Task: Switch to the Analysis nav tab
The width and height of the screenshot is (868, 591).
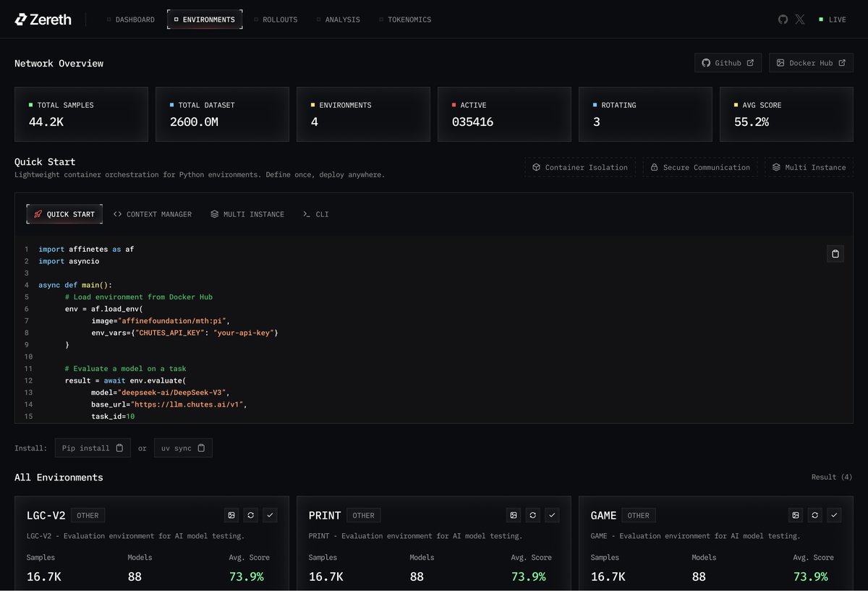Action: (338, 20)
